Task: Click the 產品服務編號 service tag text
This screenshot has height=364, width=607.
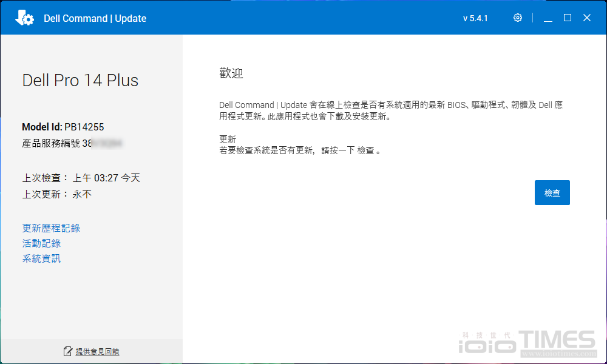Action: click(x=72, y=144)
